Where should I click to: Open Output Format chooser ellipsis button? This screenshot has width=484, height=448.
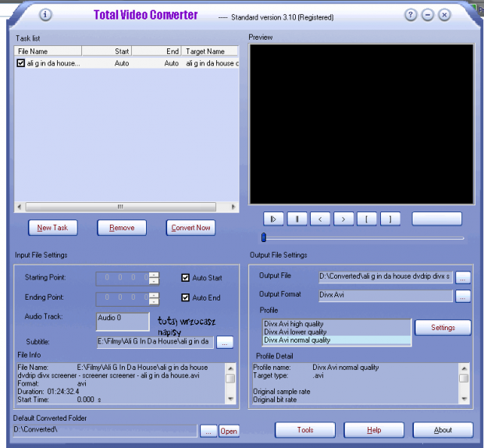(463, 296)
